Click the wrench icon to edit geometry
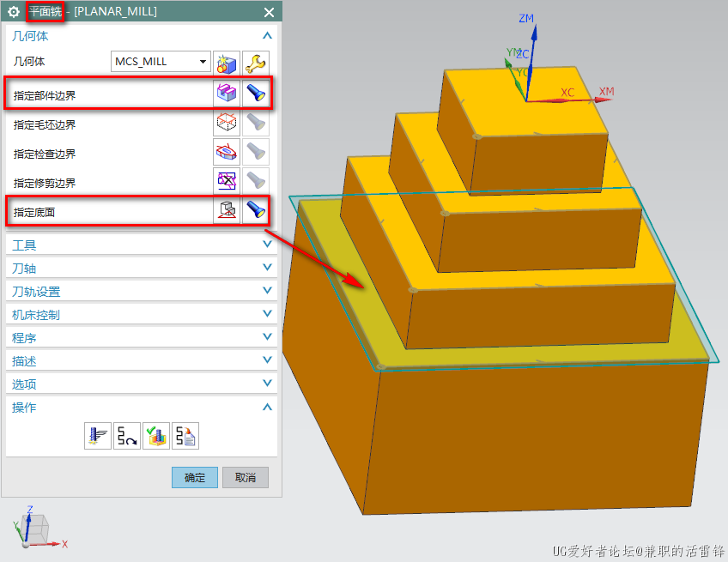This screenshot has height=562, width=728. click(255, 63)
